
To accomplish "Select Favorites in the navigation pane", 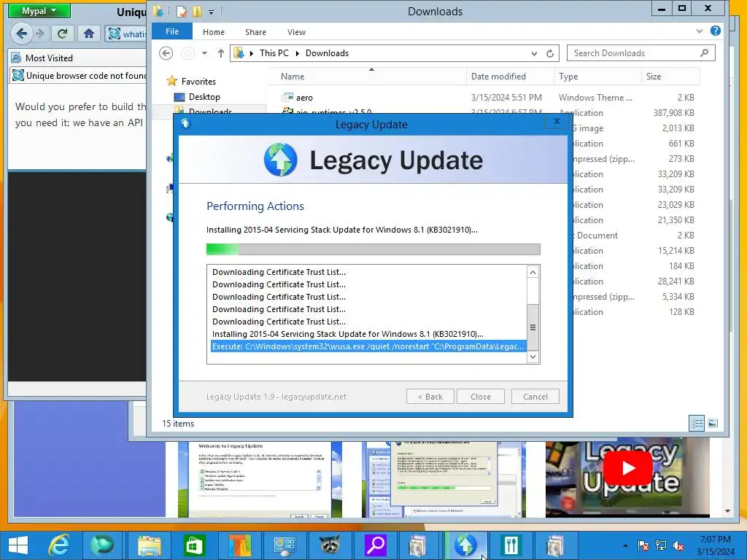I will click(x=192, y=82).
